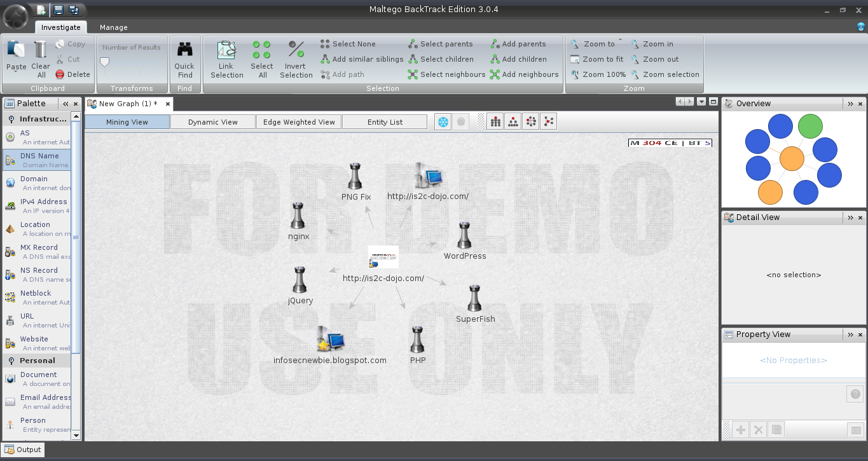Switch to Entity List view
This screenshot has width=868, height=461.
tap(385, 122)
